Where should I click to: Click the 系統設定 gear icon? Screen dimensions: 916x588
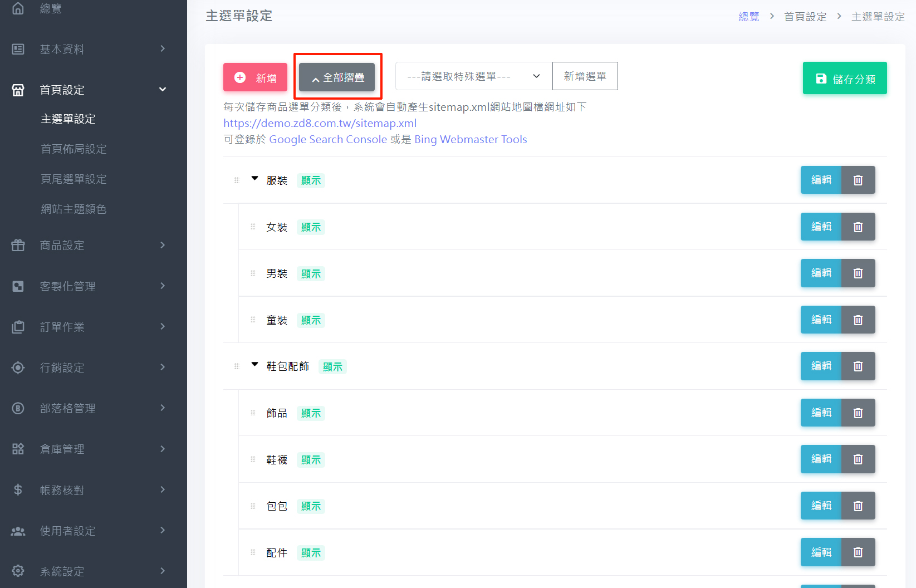click(18, 571)
